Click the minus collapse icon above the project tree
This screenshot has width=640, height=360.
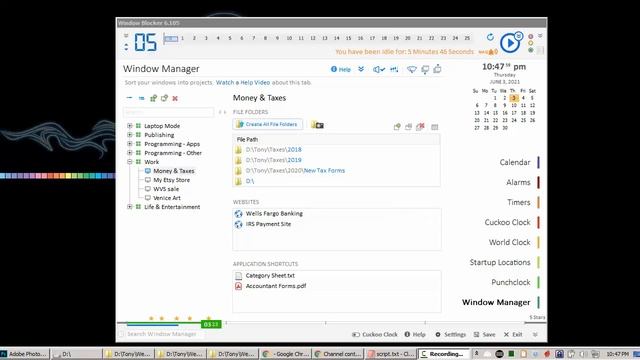129,98
